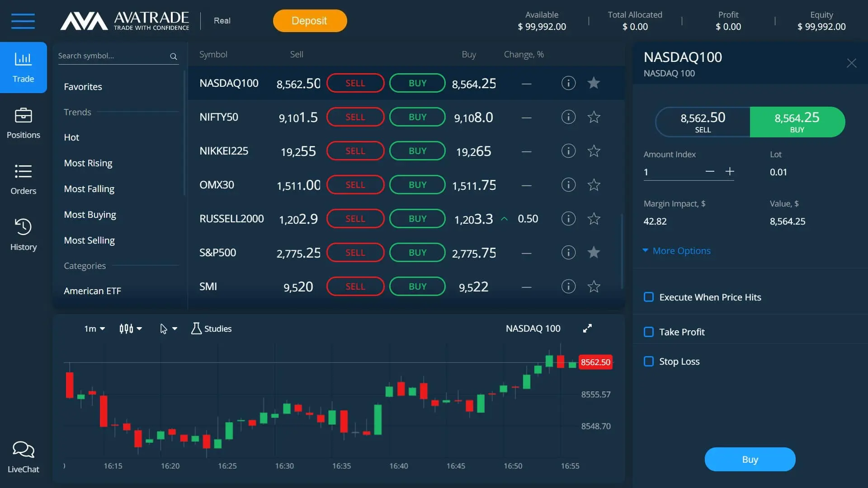Open info for NASDAQ100
This screenshot has width=868, height=488.
568,83
